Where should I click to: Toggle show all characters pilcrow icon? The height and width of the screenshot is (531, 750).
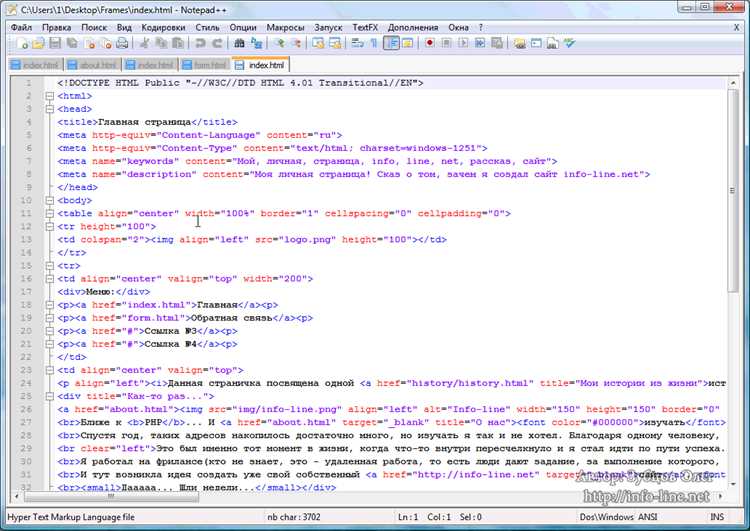tap(374, 44)
